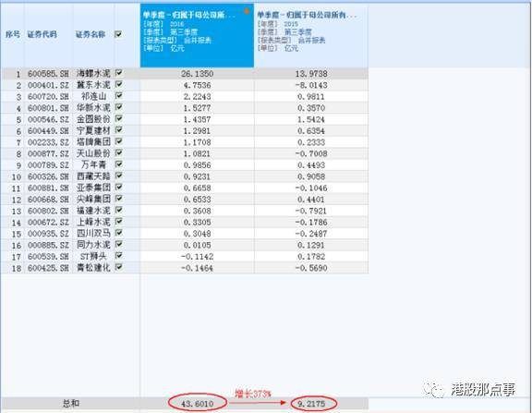This screenshot has width=532, height=413.
Task: Click the 天山股份 security name
Action: [93, 153]
